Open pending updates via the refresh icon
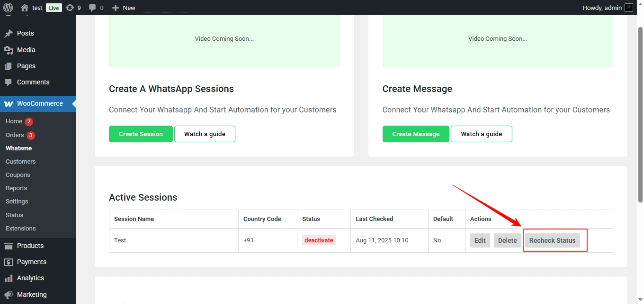 coord(69,8)
